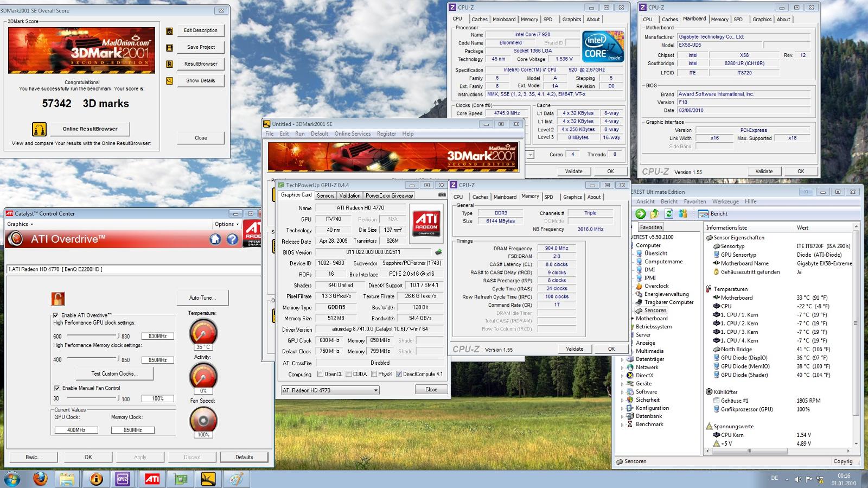Click the Catalyst Control Center home icon

[215, 239]
